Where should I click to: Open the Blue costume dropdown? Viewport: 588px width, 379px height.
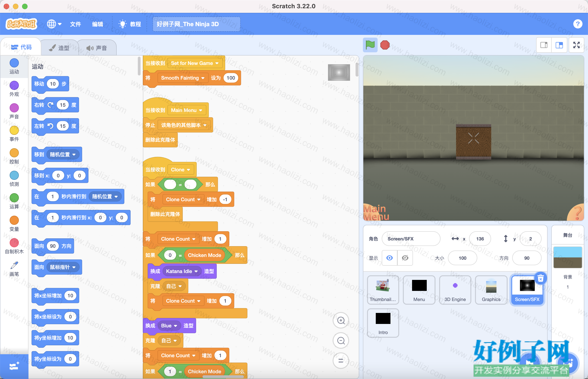tap(169, 326)
